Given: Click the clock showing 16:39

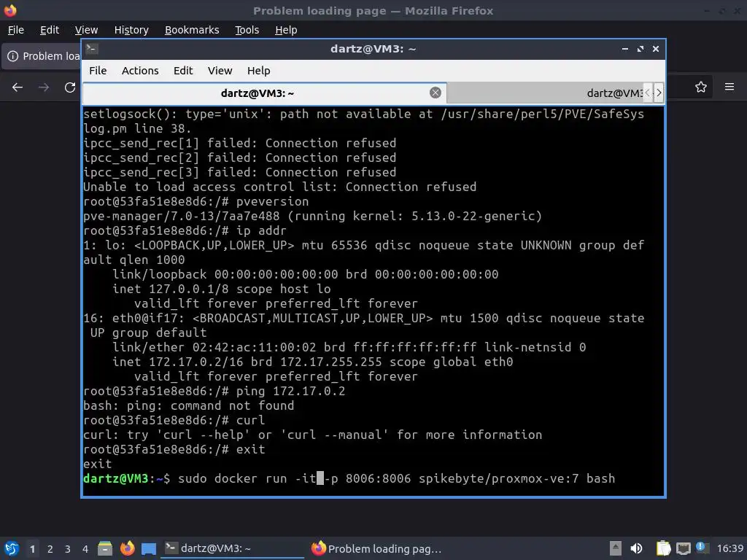Looking at the screenshot, I should (x=729, y=548).
